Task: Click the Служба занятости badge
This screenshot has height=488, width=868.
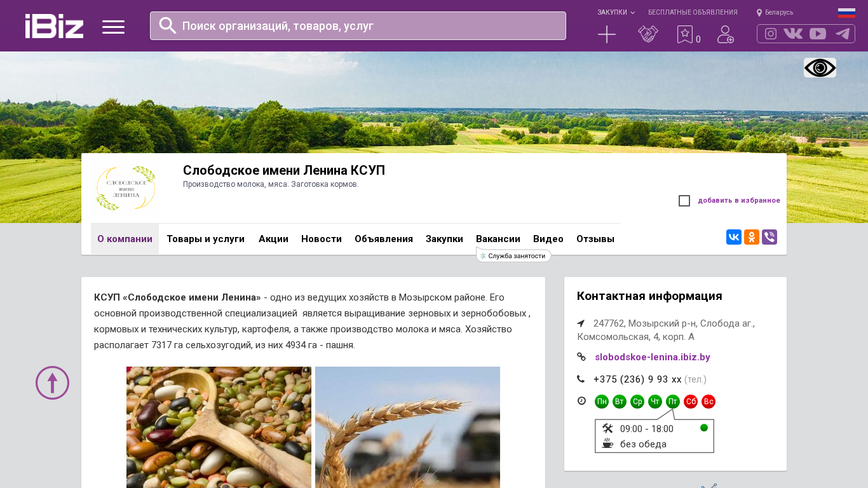Action: [514, 255]
